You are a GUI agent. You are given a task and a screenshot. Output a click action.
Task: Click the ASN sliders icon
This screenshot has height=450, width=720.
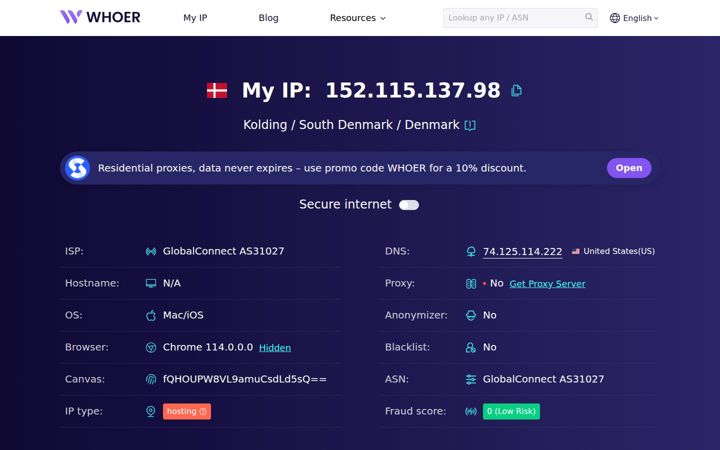471,379
